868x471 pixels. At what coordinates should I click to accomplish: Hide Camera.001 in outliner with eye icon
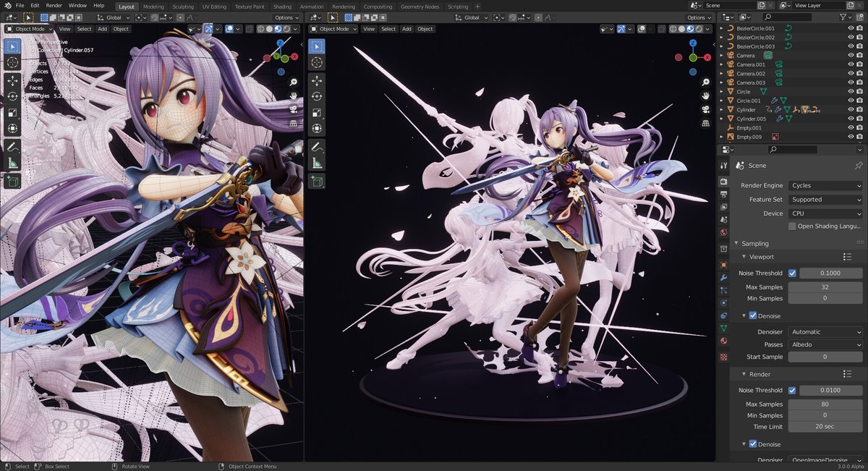(x=851, y=64)
